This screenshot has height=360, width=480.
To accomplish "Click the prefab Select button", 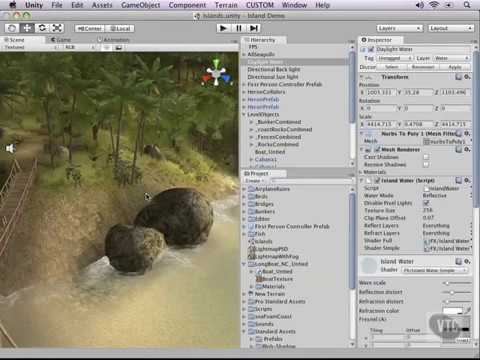I will [392, 67].
